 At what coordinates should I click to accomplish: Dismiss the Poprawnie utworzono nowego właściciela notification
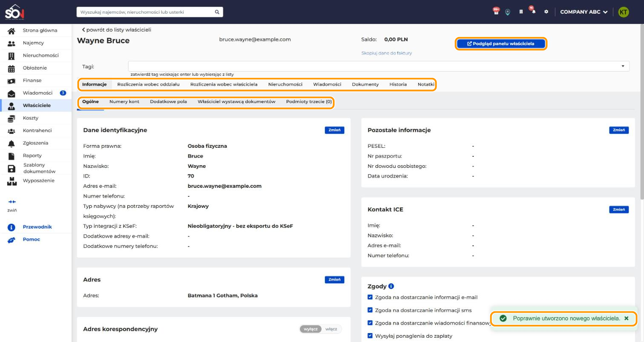(626, 319)
